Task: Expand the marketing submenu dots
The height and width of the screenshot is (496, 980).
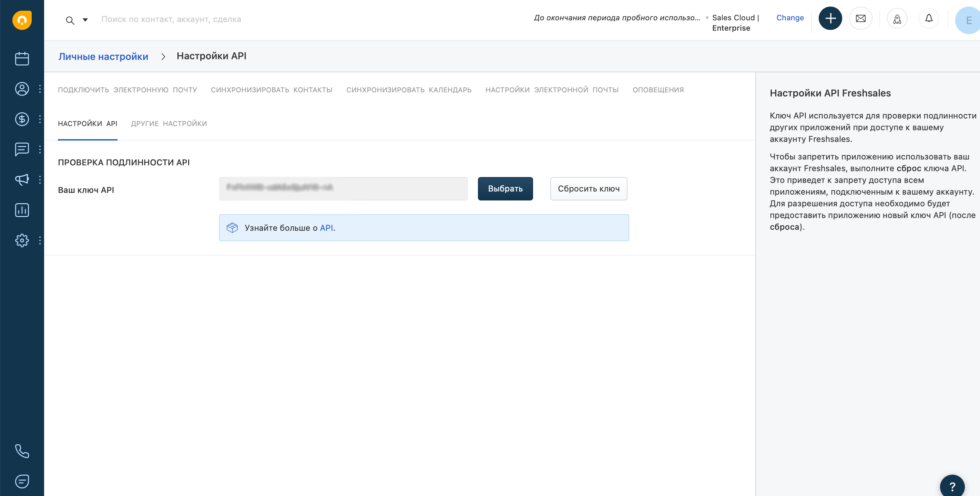Action: coord(40,179)
